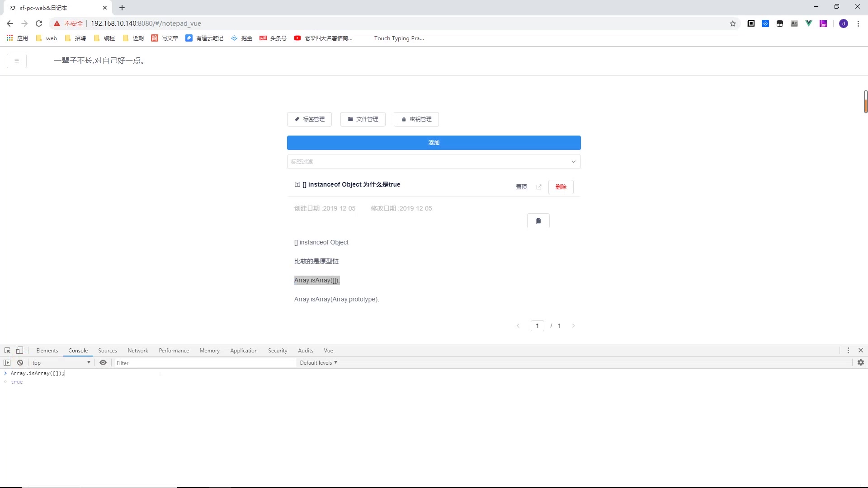This screenshot has height=488, width=868.
Task: Expand the Default levels dropdown in console
Action: 318,362
